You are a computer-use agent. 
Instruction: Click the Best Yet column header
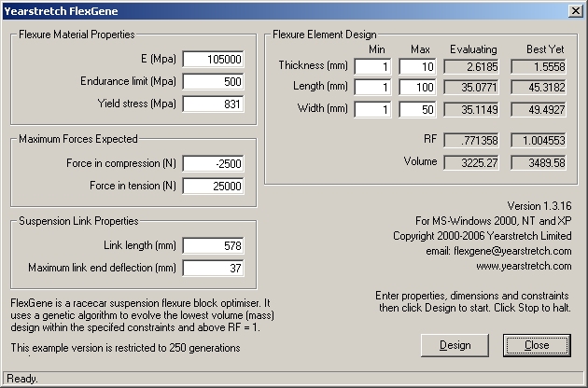coord(545,49)
